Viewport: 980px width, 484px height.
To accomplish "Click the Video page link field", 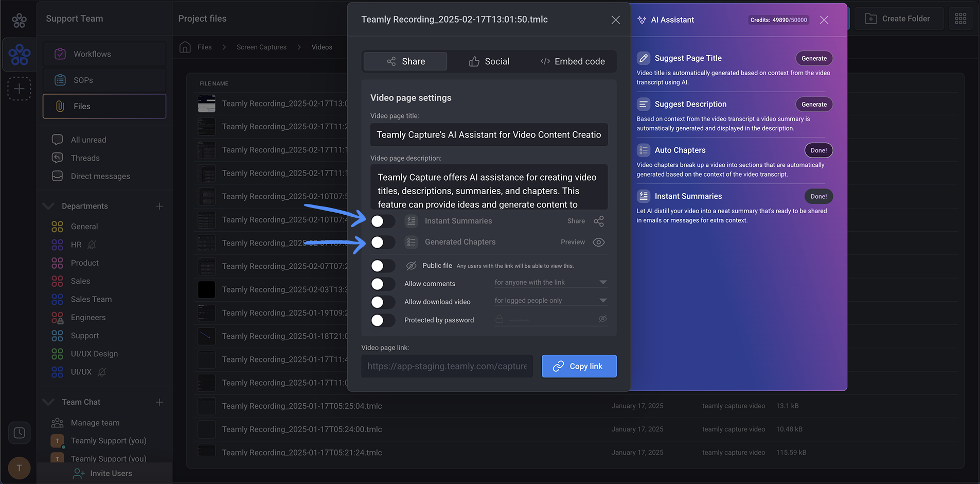I will pos(447,366).
